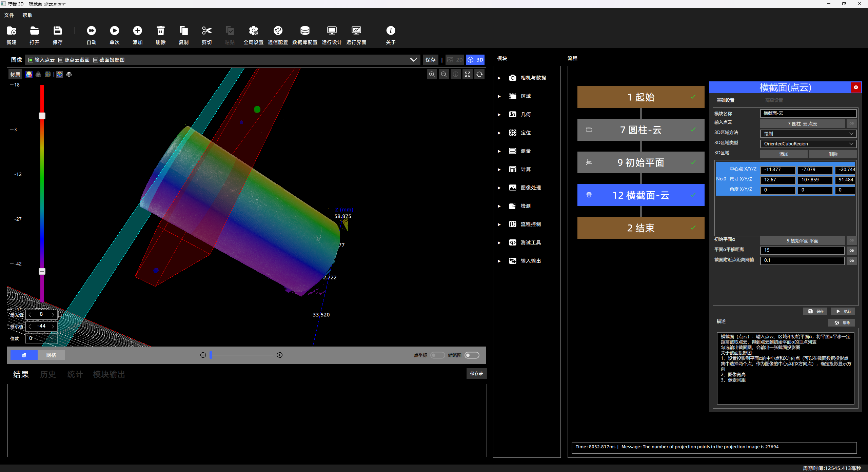Click the upper handle of color scale slider

[x=42, y=116]
